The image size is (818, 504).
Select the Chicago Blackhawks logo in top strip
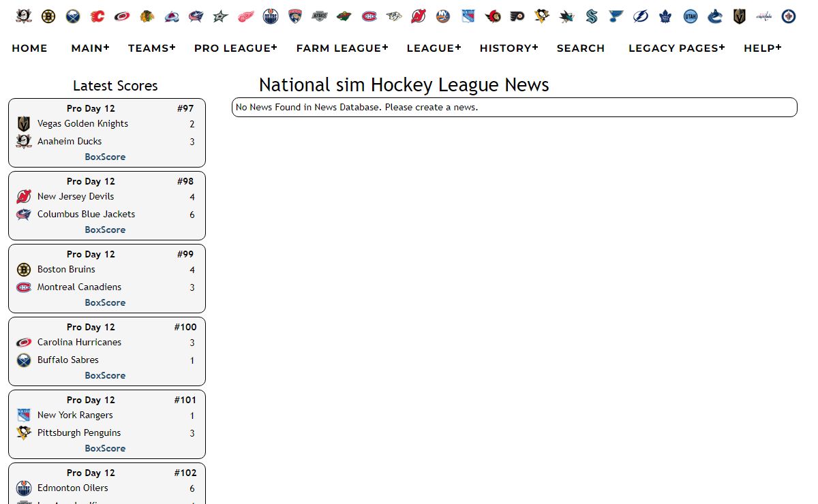pos(147,16)
